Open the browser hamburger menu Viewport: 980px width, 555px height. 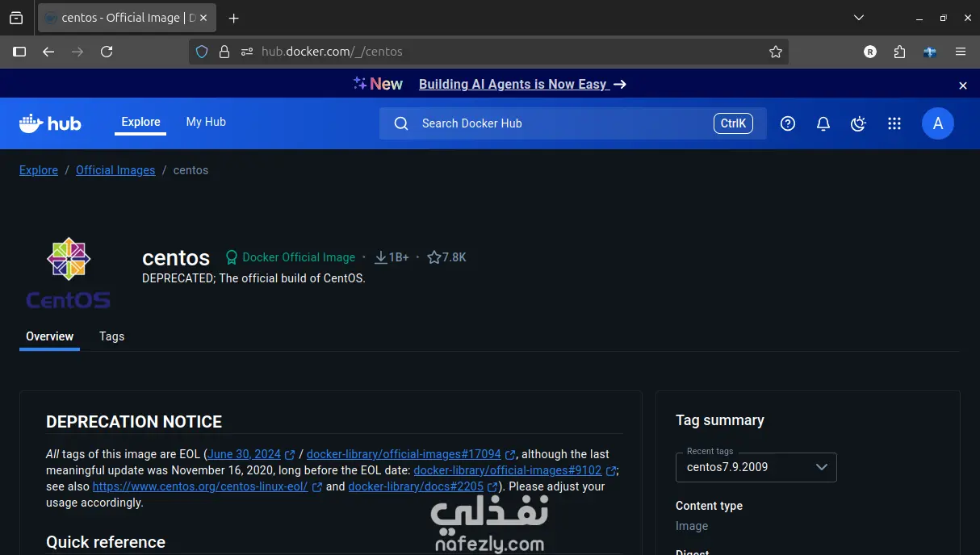click(961, 52)
